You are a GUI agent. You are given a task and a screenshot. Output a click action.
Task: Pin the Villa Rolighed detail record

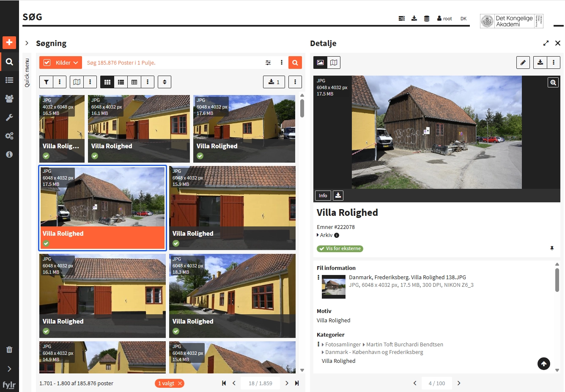[x=552, y=248]
